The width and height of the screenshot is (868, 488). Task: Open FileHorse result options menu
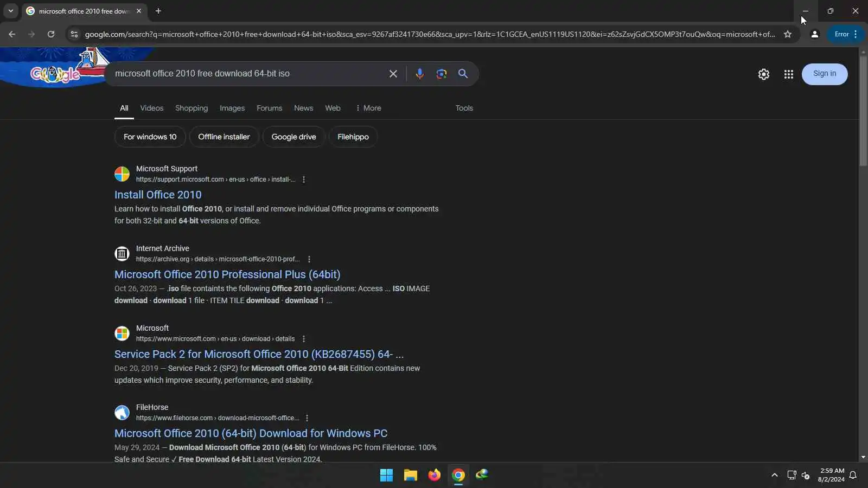(x=307, y=418)
